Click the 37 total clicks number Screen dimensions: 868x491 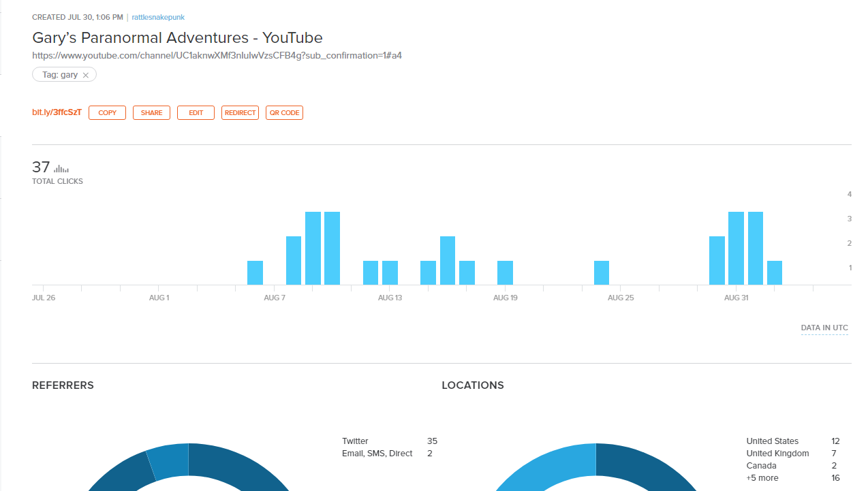click(41, 167)
